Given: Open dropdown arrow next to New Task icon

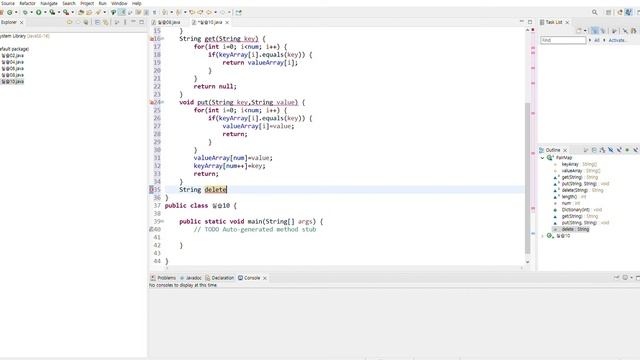Looking at the screenshot, I should (x=585, y=31).
